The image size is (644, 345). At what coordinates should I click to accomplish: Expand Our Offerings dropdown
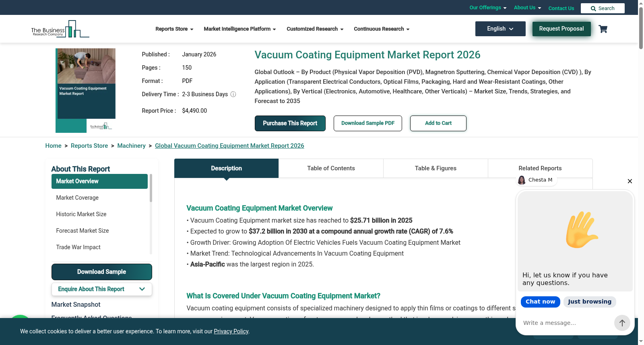(x=488, y=8)
